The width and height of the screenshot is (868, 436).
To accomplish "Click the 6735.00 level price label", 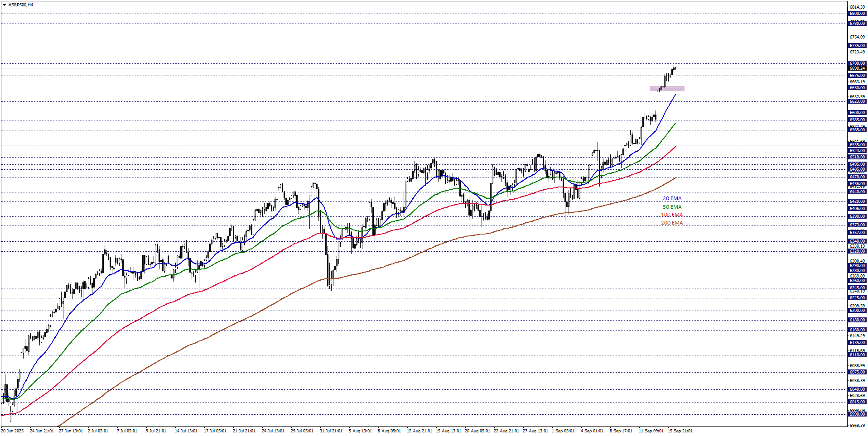I will click(x=857, y=46).
